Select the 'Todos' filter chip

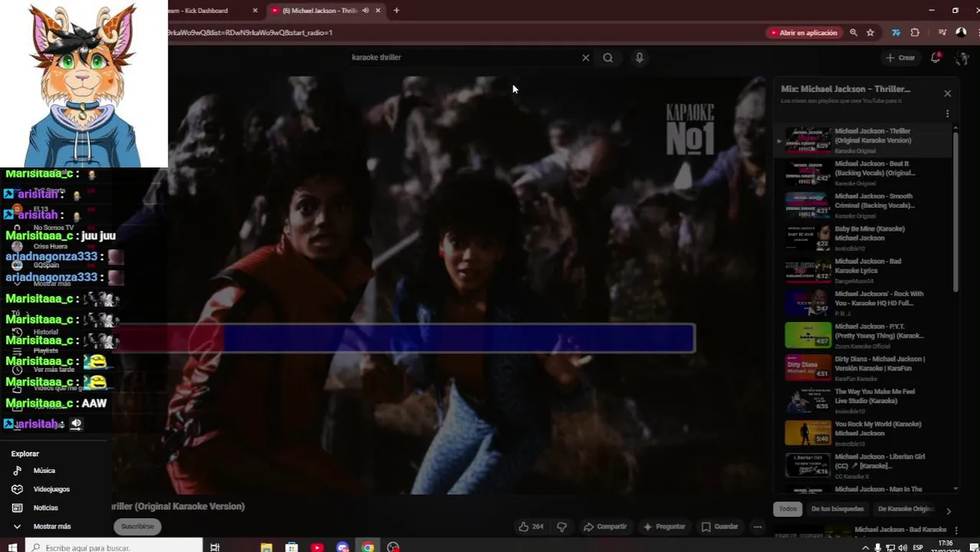[788, 509]
